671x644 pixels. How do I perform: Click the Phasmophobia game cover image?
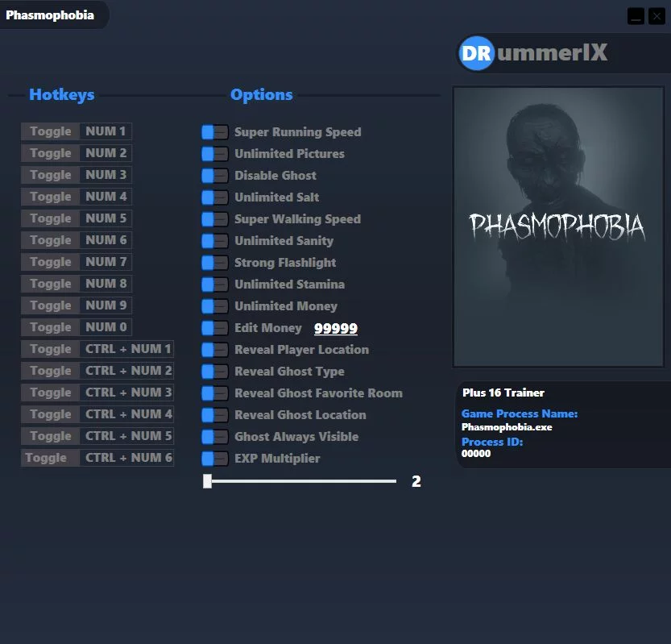tap(561, 227)
